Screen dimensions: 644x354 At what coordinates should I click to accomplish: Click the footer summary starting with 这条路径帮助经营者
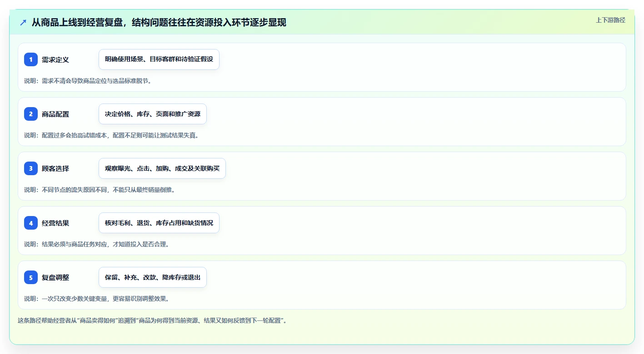[152, 320]
